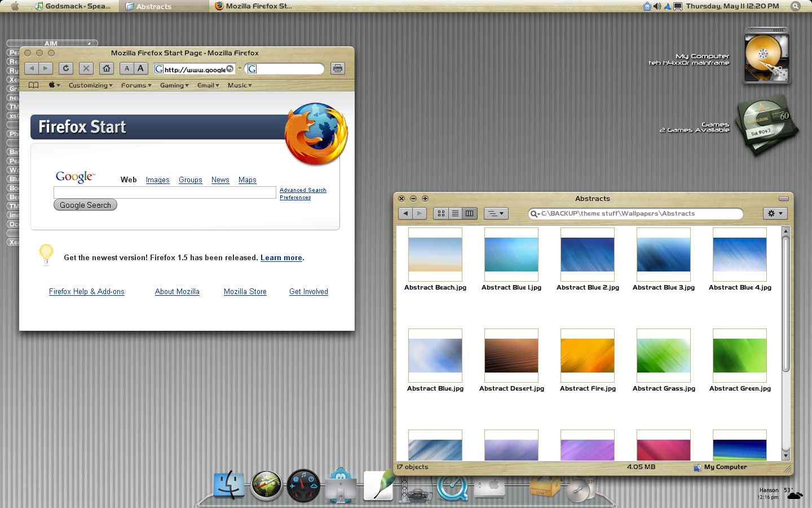The image size is (812, 508).
Task: Stop loading with Firefox X button
Action: coord(86,68)
